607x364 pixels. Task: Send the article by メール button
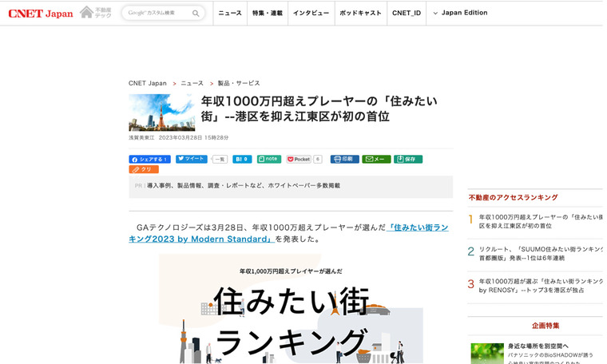pyautogui.click(x=375, y=159)
